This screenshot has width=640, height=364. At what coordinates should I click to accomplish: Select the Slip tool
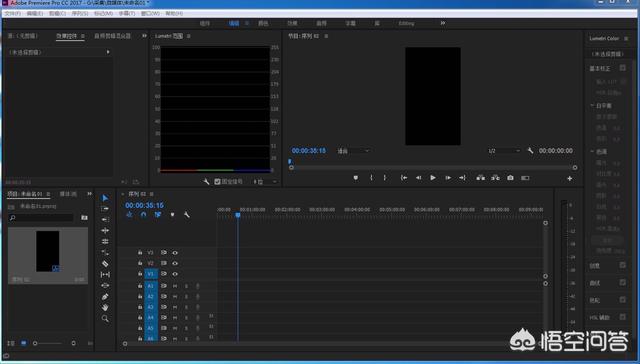point(105,275)
